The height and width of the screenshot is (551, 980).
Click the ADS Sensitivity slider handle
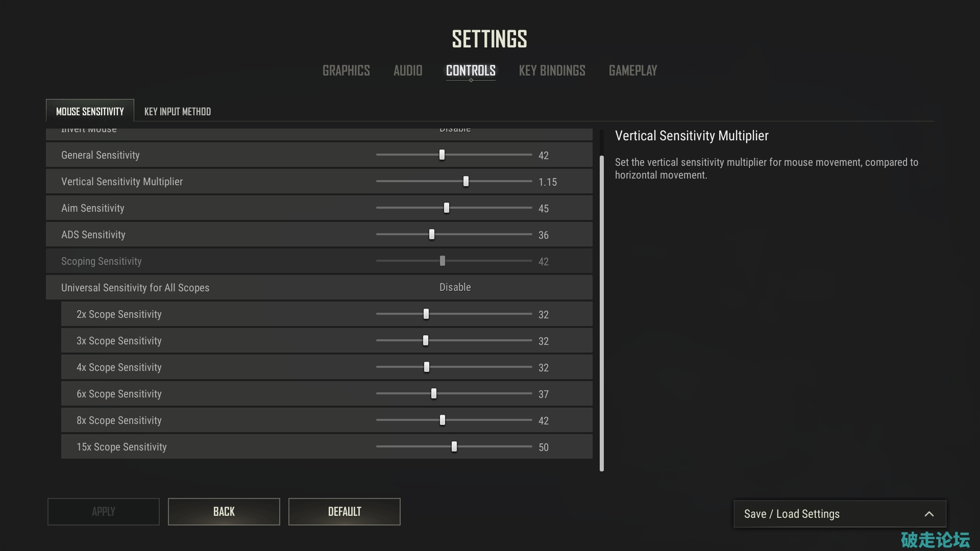[x=432, y=234]
